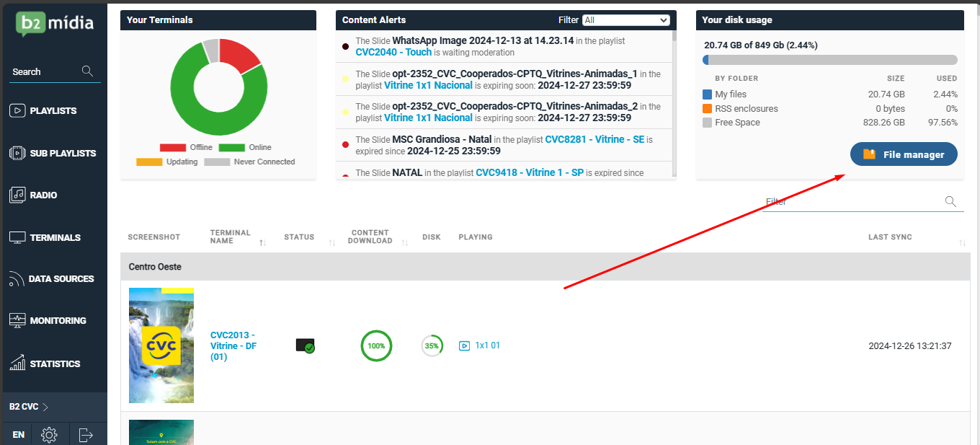980x445 pixels.
Task: Open Playlists menu item
Action: click(53, 110)
